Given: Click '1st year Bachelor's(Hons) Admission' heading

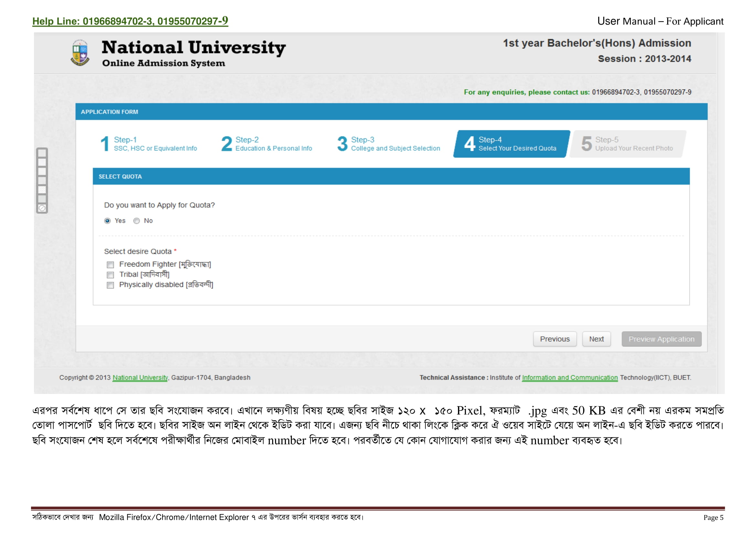Looking at the screenshot, I should [x=597, y=43].
